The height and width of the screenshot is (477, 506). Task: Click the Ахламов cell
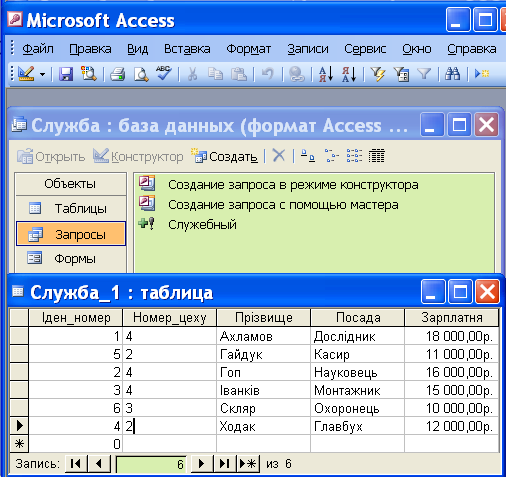point(264,336)
